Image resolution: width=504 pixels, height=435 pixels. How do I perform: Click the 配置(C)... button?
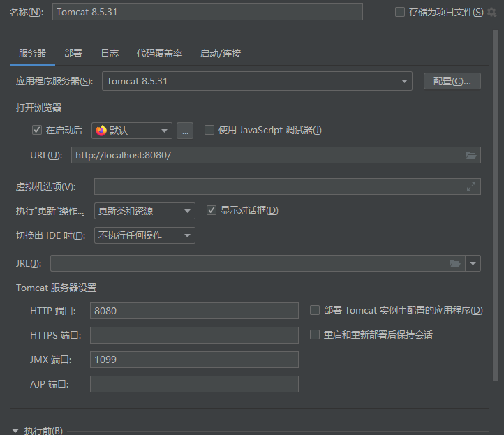[x=452, y=81]
